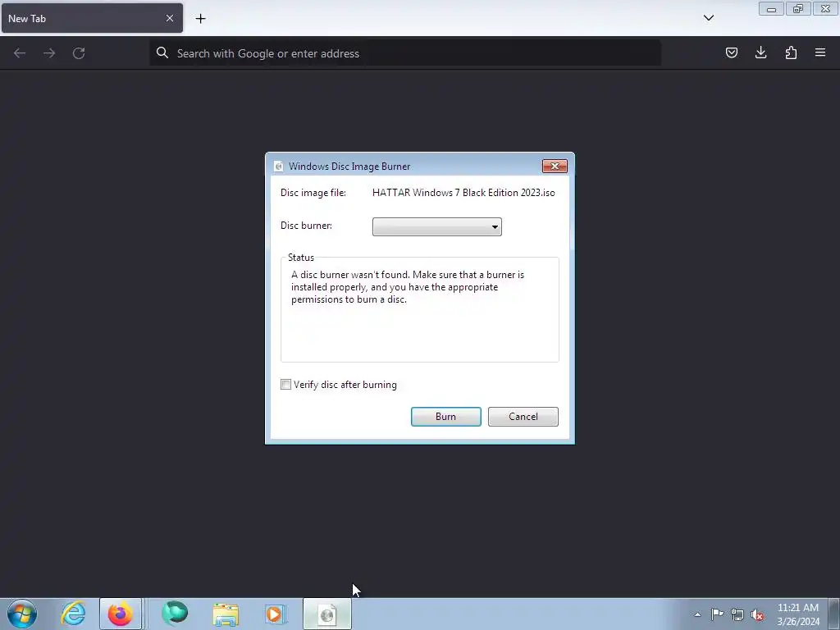Open a new Firefox tab
Screen dimensions: 840x630
coord(200,19)
